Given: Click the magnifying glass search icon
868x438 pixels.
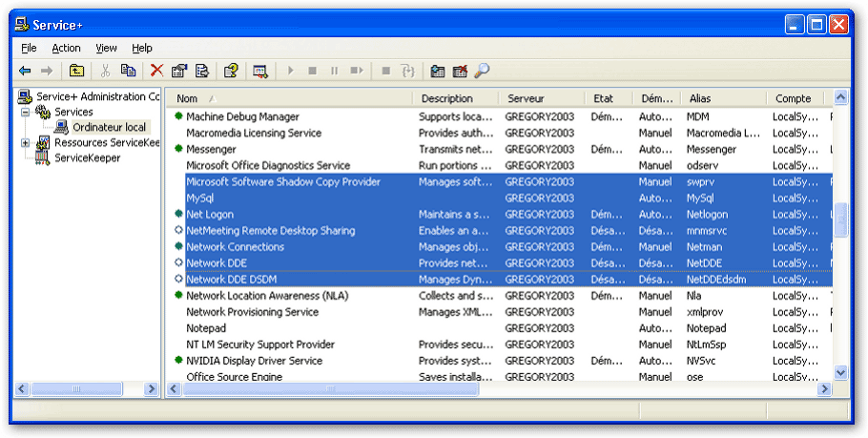Looking at the screenshot, I should coord(482,71).
